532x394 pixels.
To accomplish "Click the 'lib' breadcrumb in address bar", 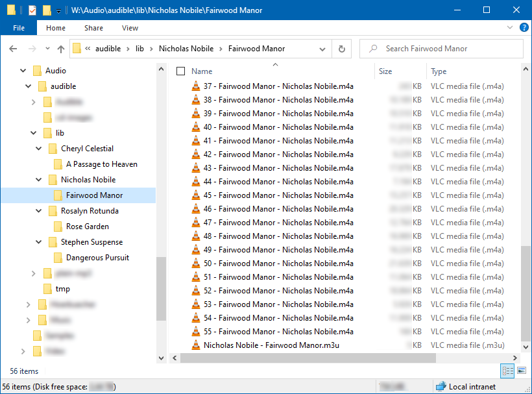I will tap(139, 49).
